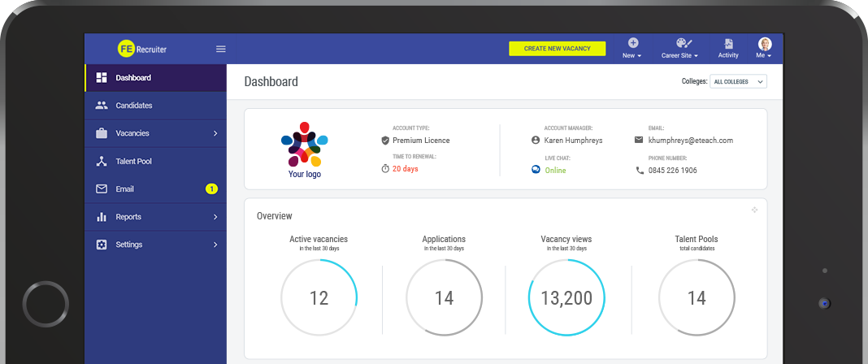
Task: Click the Overview panel move handle icon
Action: tap(754, 210)
